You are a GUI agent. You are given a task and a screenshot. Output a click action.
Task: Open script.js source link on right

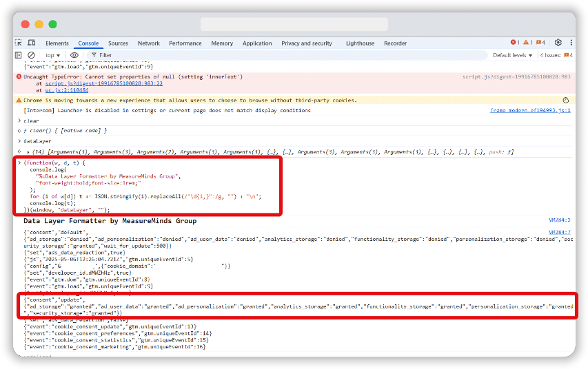click(x=516, y=77)
